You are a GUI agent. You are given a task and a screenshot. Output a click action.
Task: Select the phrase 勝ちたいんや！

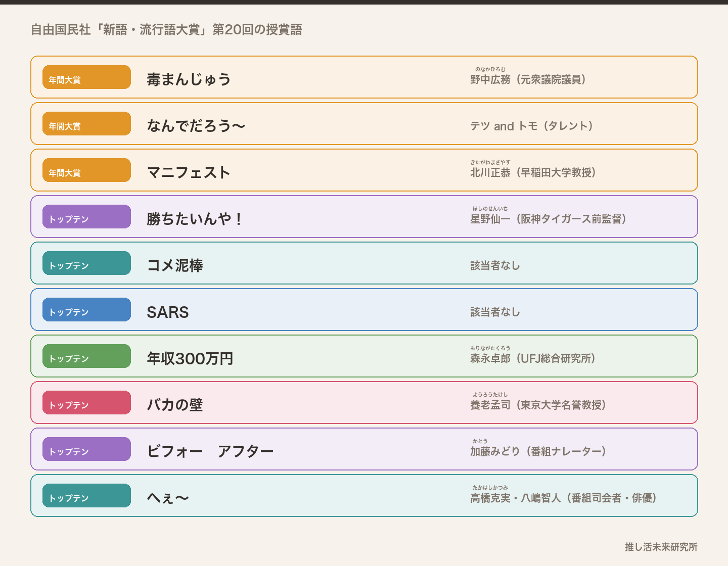pyautogui.click(x=195, y=219)
